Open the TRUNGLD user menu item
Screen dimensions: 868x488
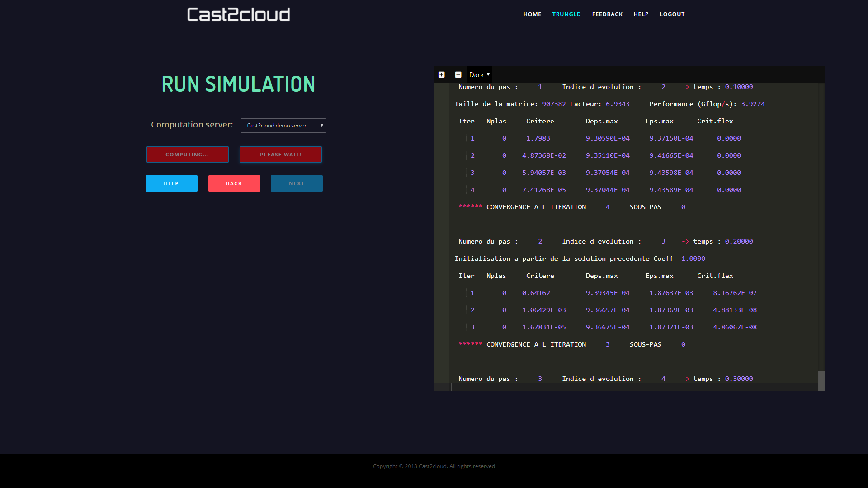(566, 14)
